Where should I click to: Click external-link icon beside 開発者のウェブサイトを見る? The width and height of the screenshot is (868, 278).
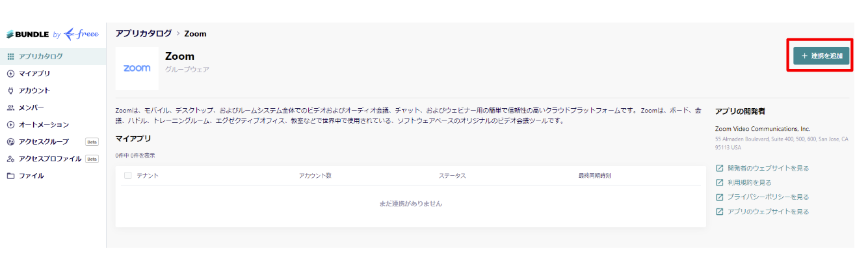point(719,168)
